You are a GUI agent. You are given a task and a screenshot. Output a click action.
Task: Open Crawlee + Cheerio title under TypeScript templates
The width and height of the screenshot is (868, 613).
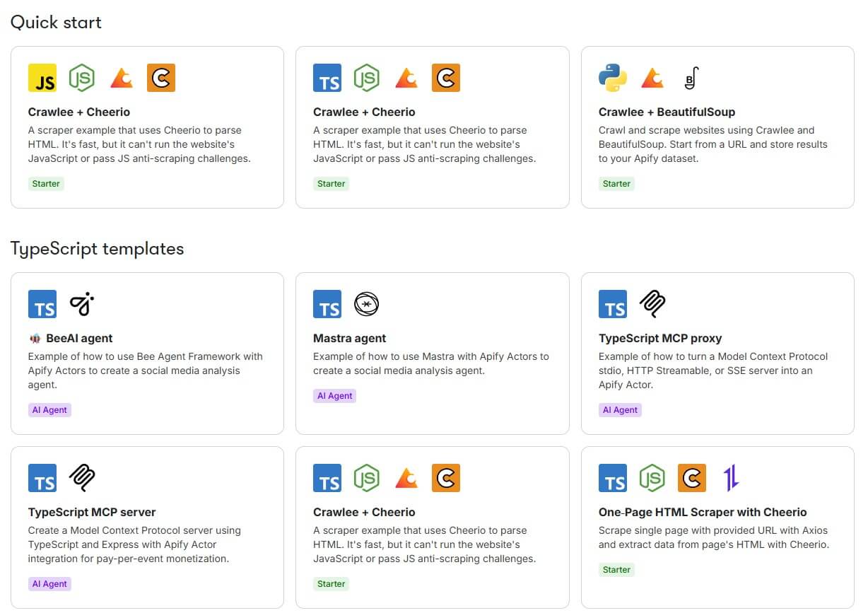click(364, 512)
